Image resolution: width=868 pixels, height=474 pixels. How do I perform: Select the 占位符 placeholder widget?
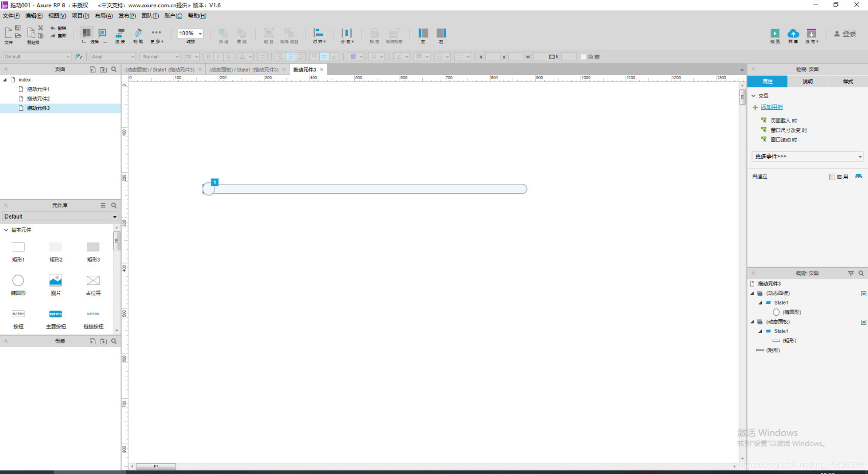(93, 284)
